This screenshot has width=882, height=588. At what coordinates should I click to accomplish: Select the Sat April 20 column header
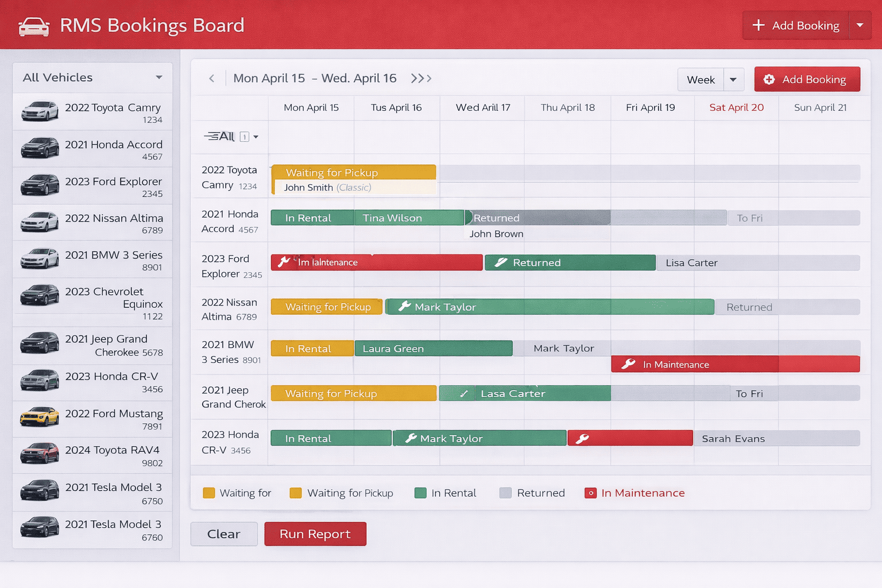click(x=736, y=107)
